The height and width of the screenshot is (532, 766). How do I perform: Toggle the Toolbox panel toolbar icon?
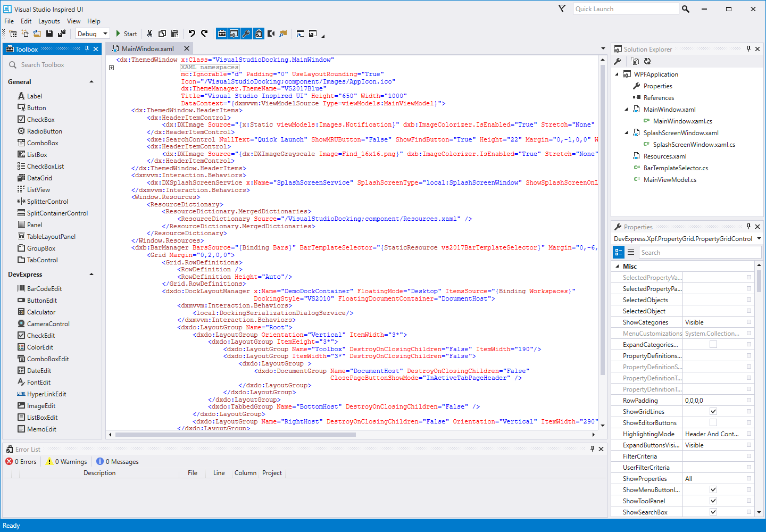coord(222,34)
